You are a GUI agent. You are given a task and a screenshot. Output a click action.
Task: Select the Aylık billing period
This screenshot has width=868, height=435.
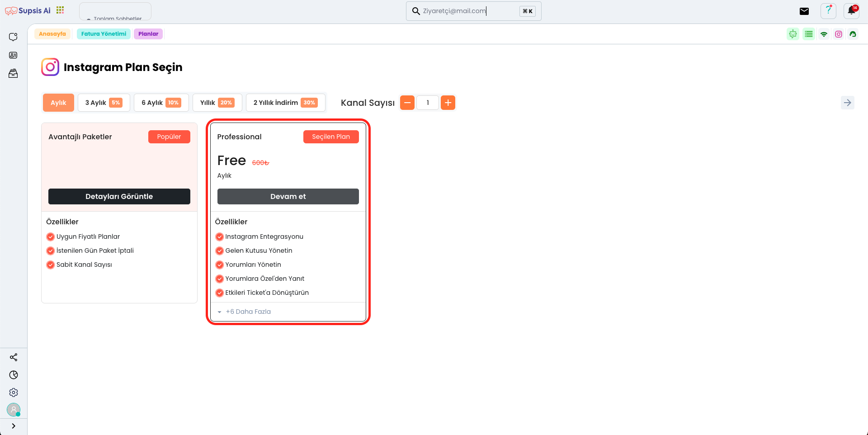pyautogui.click(x=58, y=103)
